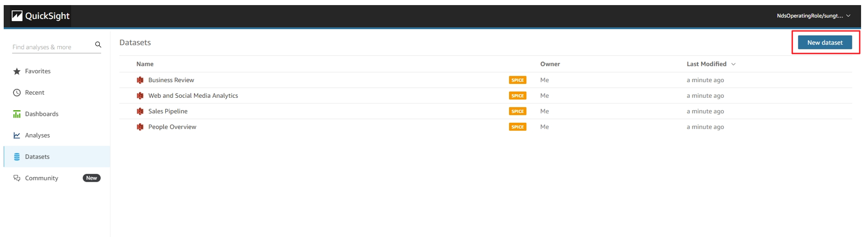Click 'a minute ago' on Sales Pipeline row

pos(705,112)
